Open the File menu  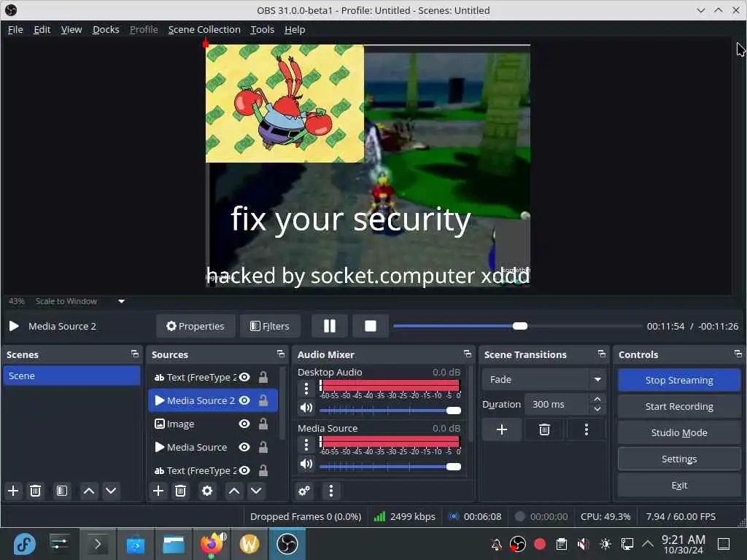point(15,29)
